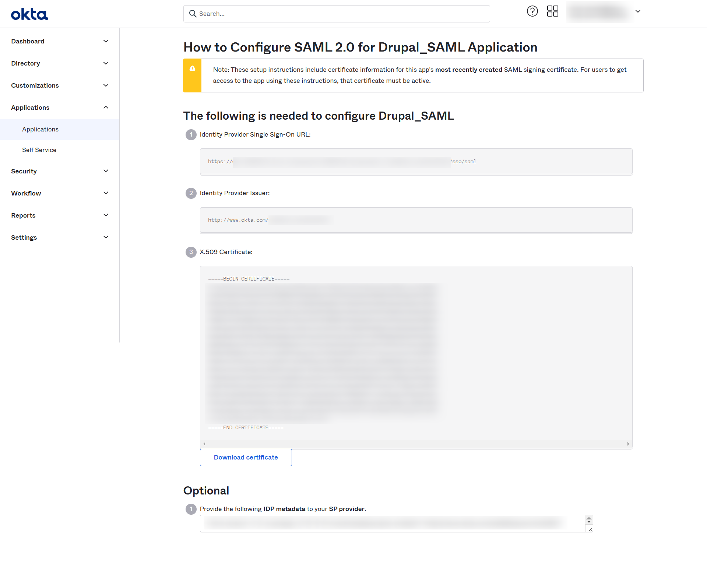Screen dimensions: 707x588
Task: Open the help question mark icon
Action: [532, 11]
